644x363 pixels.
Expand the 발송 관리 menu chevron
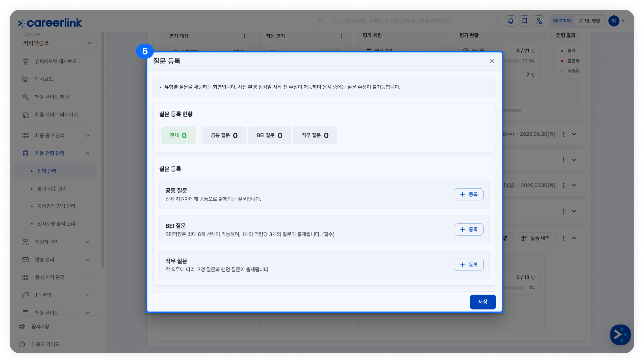tap(88, 259)
